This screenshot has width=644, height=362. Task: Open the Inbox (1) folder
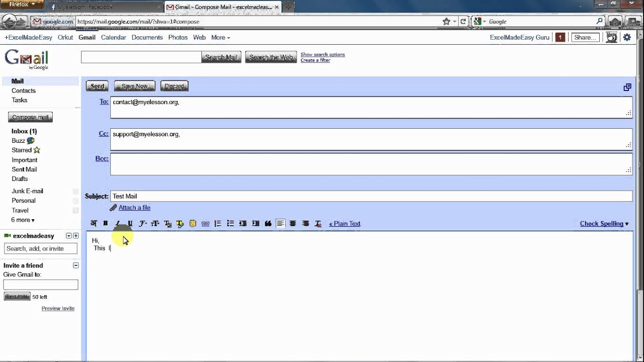pyautogui.click(x=24, y=131)
